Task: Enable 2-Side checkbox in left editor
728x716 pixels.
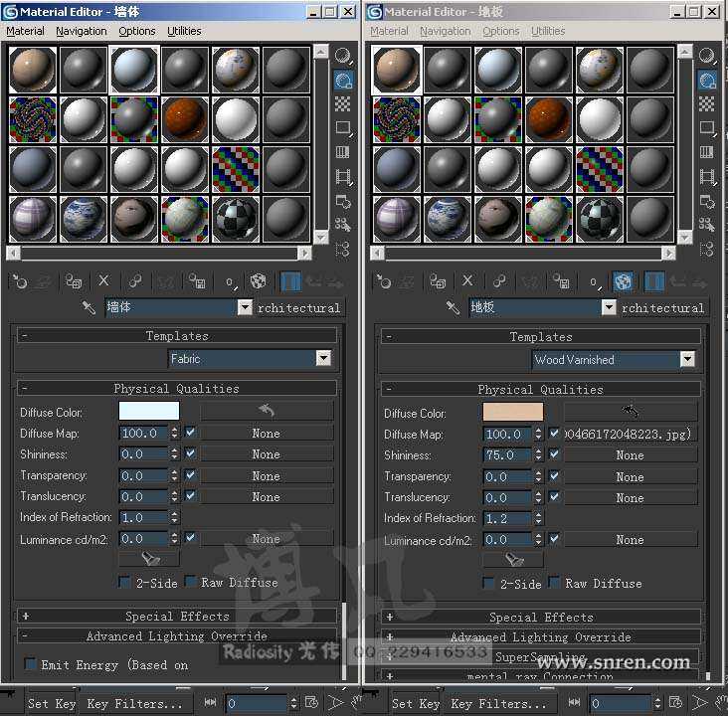Action: (125, 582)
